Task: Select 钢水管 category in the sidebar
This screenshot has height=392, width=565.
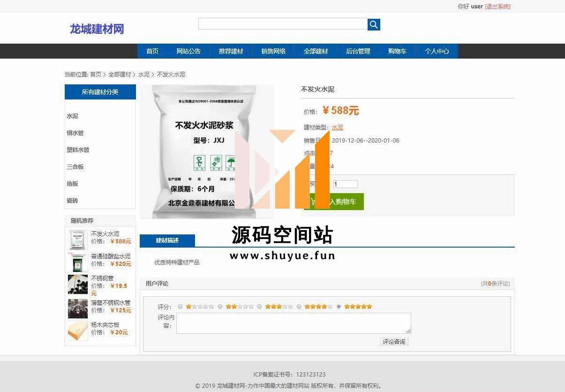Action: tap(75, 133)
